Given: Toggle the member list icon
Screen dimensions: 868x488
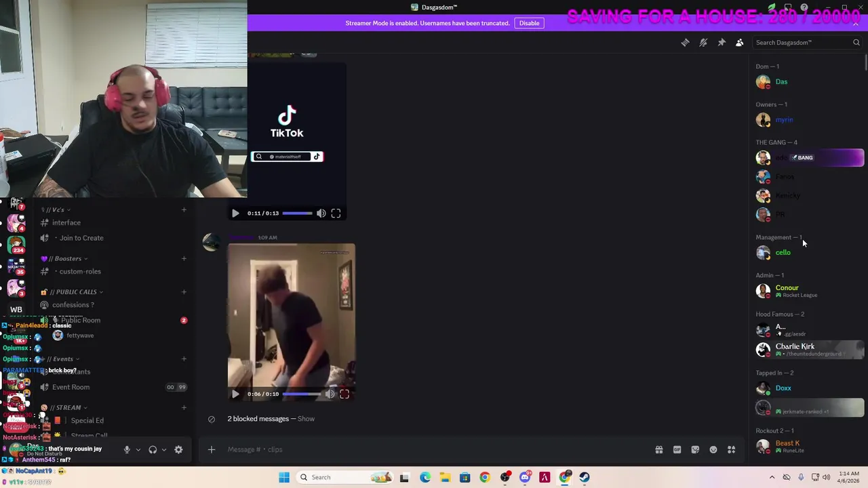Looking at the screenshot, I should [x=740, y=43].
